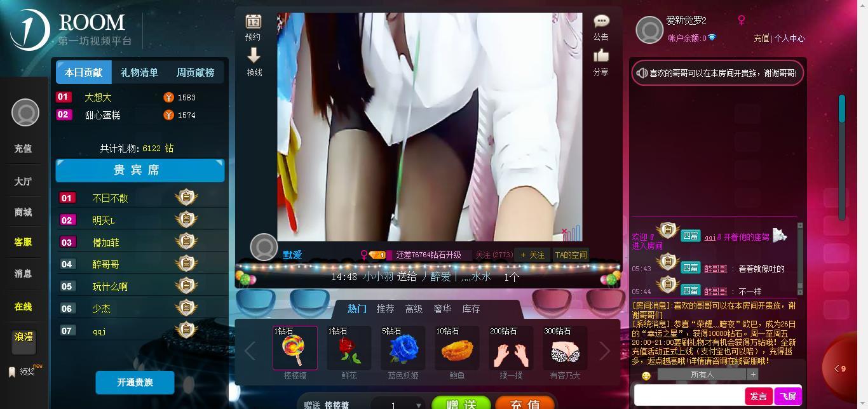The image size is (868, 409).
Task: Open the 所有人 recipient dropdown
Action: tap(703, 375)
